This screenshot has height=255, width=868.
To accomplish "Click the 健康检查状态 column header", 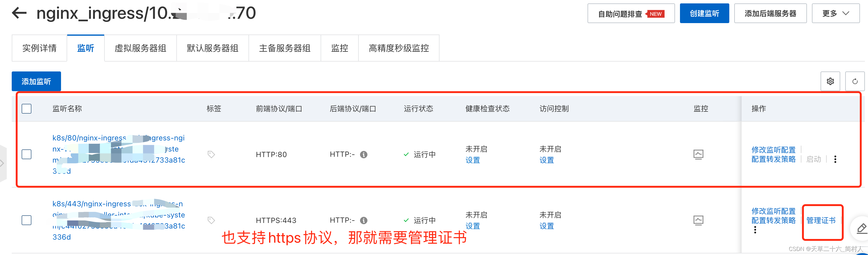I will pos(488,108).
